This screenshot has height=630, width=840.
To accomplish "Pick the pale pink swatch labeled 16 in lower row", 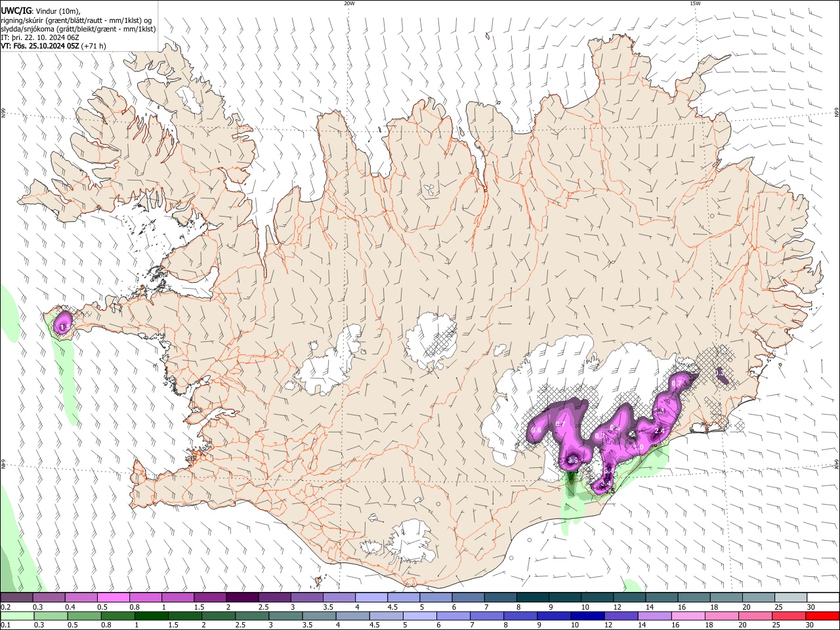I will click(x=688, y=616).
